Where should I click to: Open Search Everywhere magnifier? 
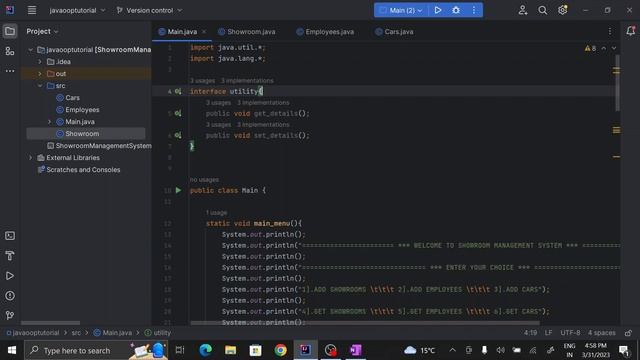[x=542, y=10]
